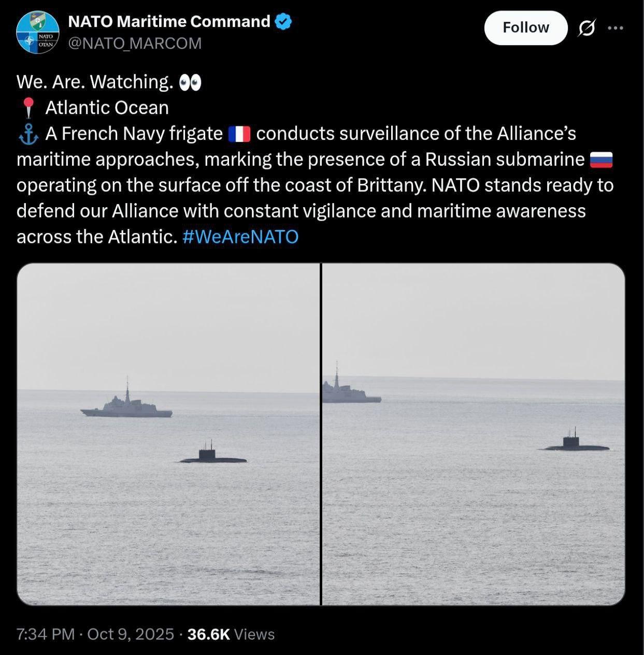Click the eyes emoji after Watching
644x655 pixels.
coord(190,82)
